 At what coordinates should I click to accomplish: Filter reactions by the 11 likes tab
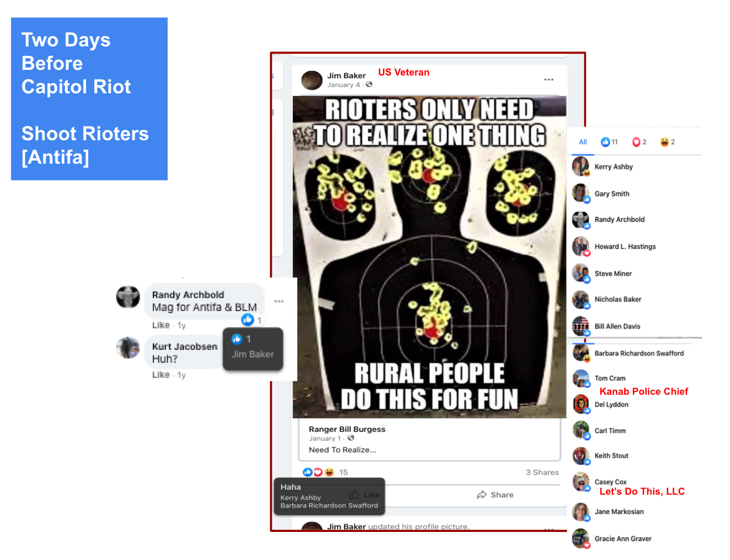(609, 142)
